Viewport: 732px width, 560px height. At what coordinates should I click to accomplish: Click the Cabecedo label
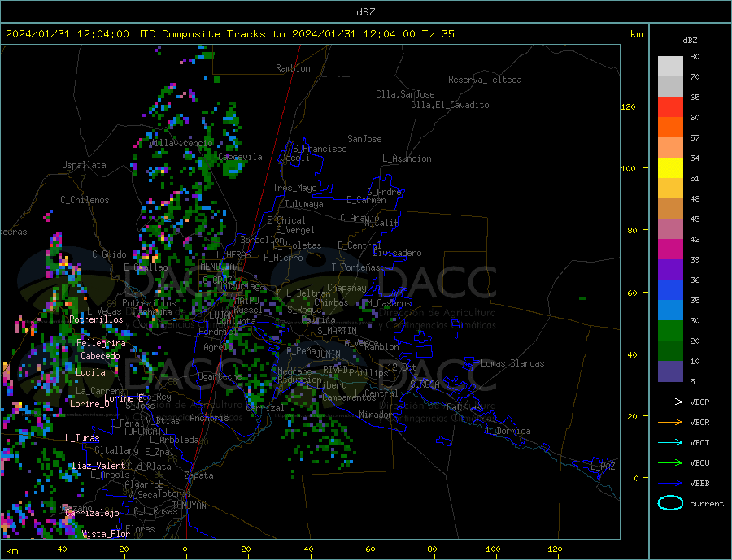(x=100, y=356)
